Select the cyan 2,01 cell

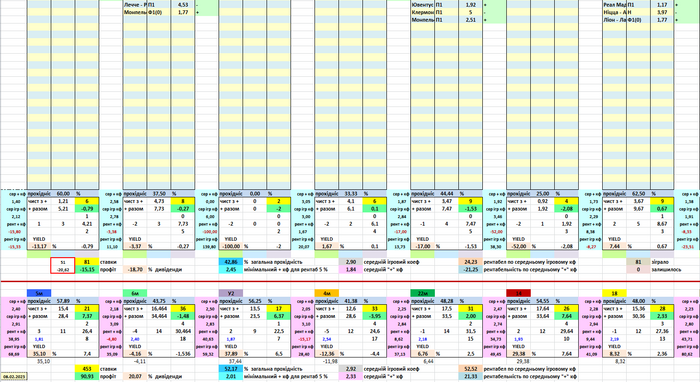pyautogui.click(x=231, y=377)
